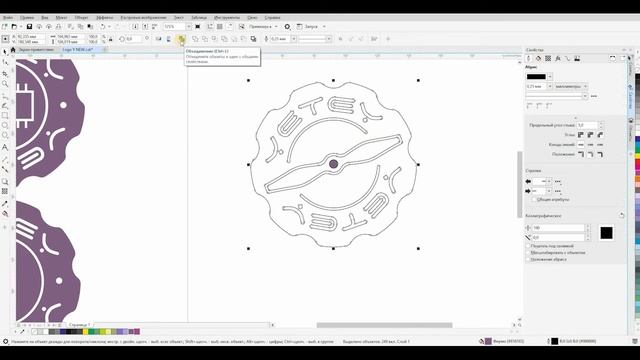Click the Combine objects icon

click(x=181, y=39)
